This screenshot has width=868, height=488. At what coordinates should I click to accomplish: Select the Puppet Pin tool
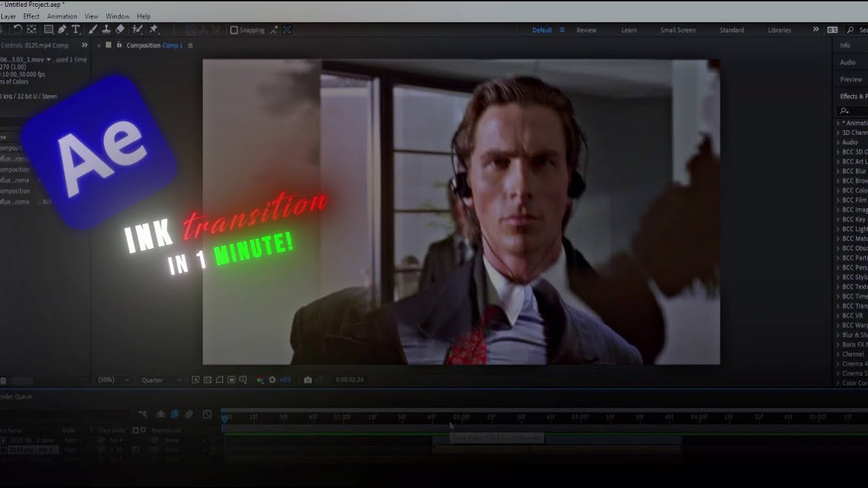tap(153, 29)
